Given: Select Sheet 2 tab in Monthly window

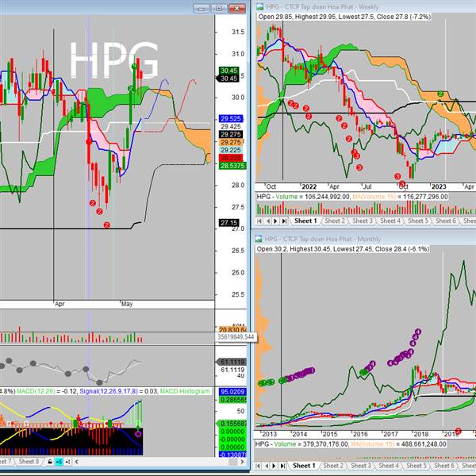Looking at the screenshot, I should [333, 466].
